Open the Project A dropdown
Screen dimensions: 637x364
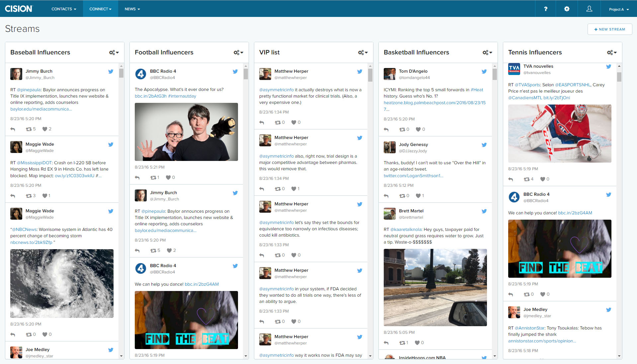click(x=619, y=9)
